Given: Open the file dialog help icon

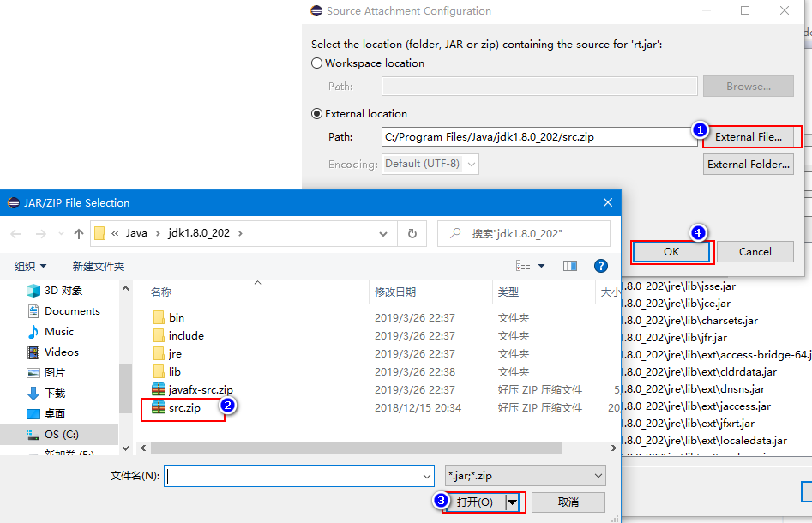Looking at the screenshot, I should pos(601,266).
